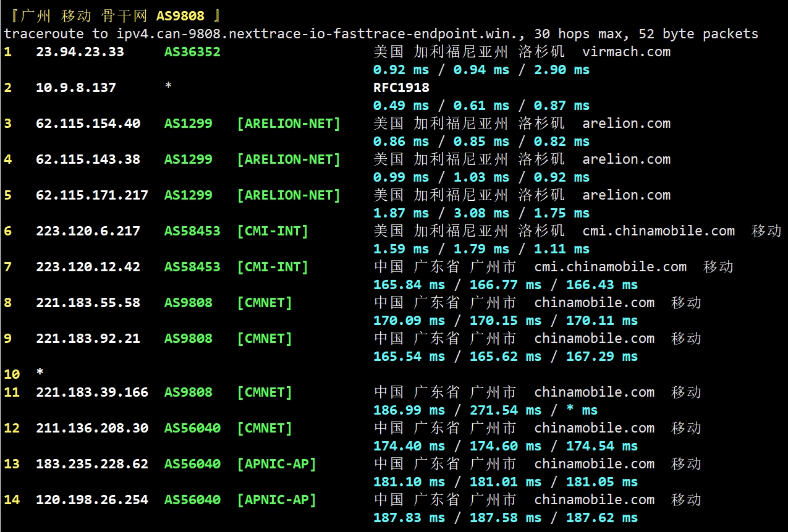Click the latency value 170.09 ms
The width and height of the screenshot is (788, 532).
[409, 321]
